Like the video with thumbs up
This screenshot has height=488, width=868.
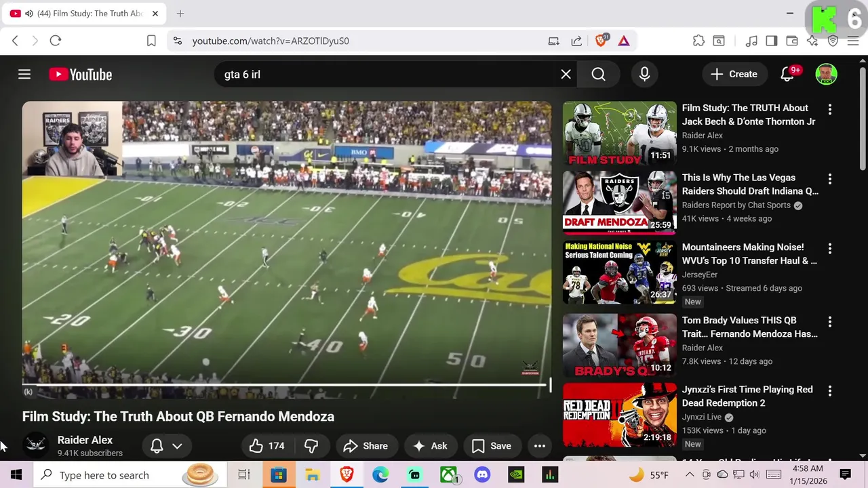click(266, 446)
